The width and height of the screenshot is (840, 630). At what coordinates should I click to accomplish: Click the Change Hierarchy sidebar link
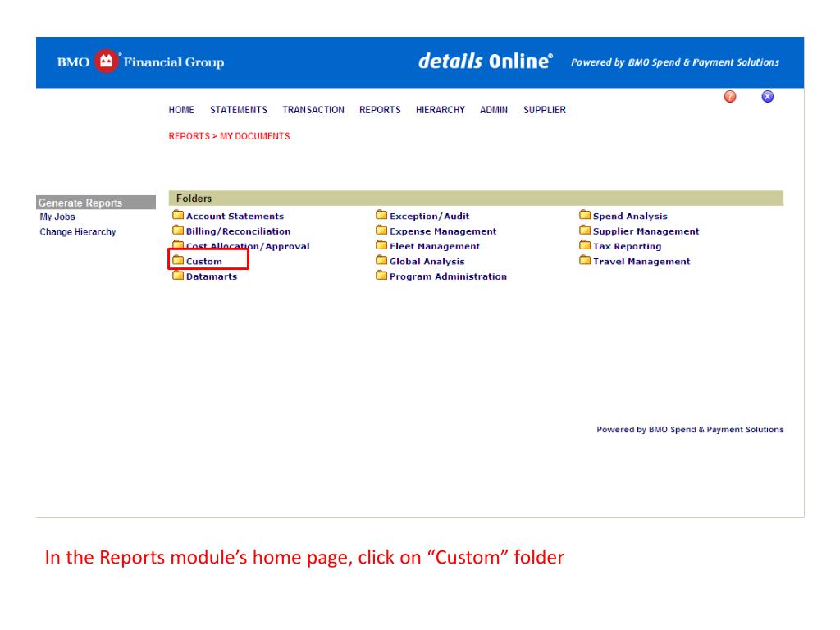pos(78,232)
